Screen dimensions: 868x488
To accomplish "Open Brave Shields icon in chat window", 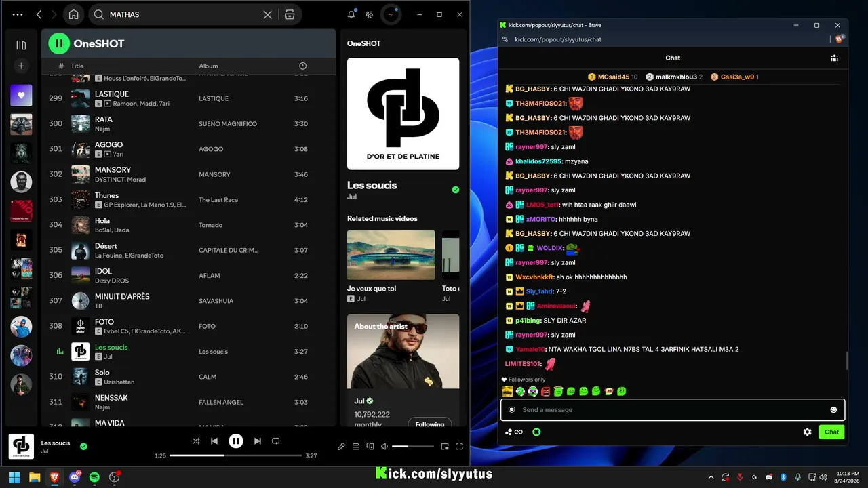I will (840, 39).
